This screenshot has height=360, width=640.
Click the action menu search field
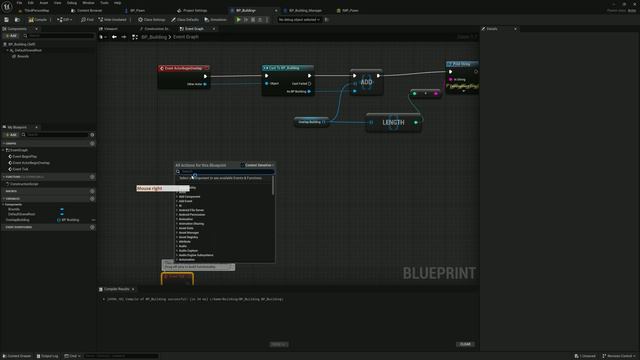227,171
